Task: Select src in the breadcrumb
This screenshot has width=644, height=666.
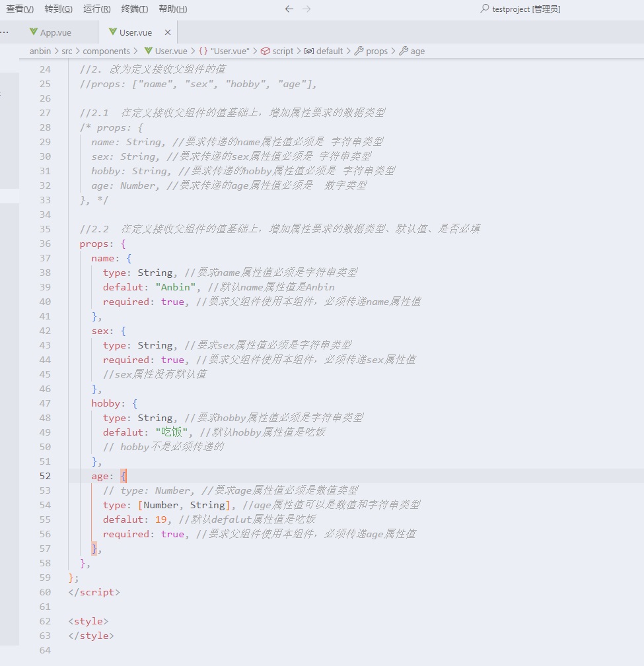Action: point(67,51)
